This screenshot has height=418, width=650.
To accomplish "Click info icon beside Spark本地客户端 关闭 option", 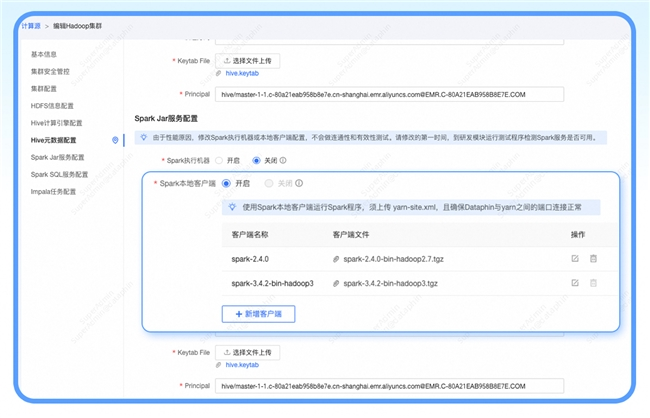I will pos(299,184).
